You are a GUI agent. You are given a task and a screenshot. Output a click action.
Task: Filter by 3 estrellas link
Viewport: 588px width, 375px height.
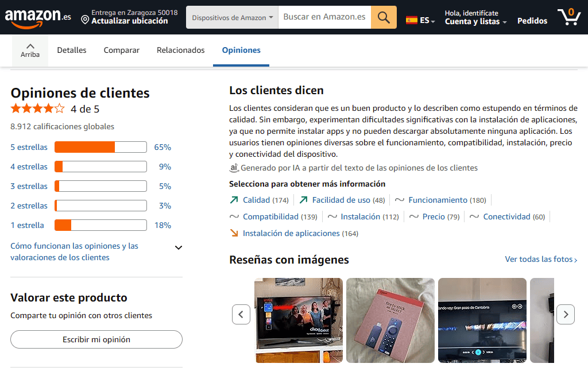29,186
